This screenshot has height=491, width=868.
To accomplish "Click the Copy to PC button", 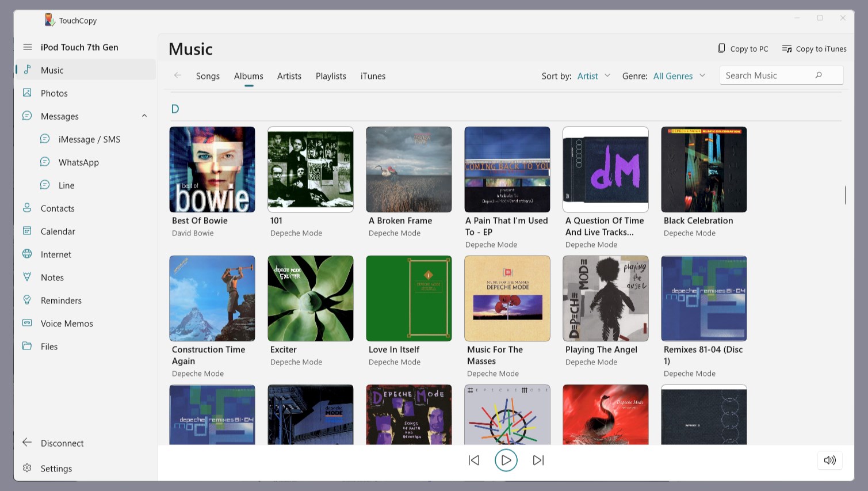I will pos(743,49).
